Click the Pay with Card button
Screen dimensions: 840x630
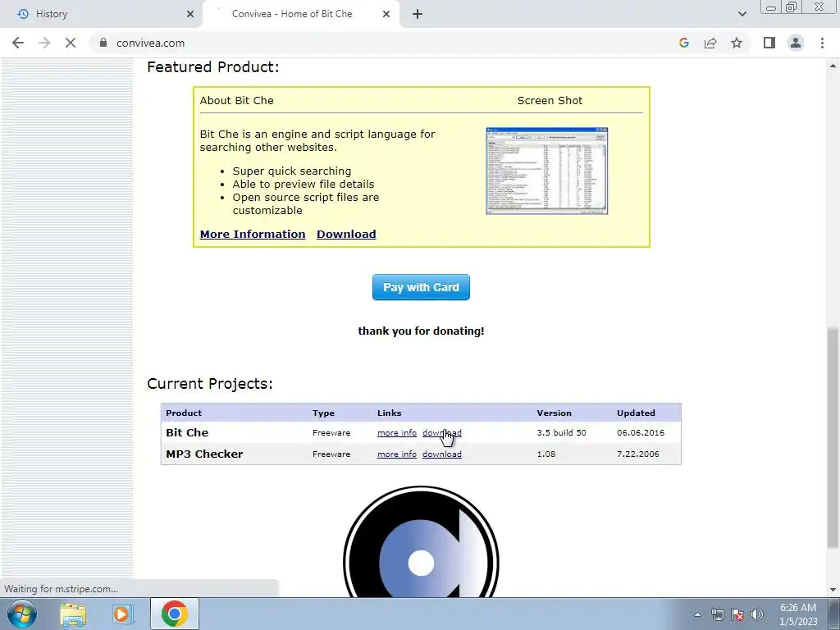421,287
